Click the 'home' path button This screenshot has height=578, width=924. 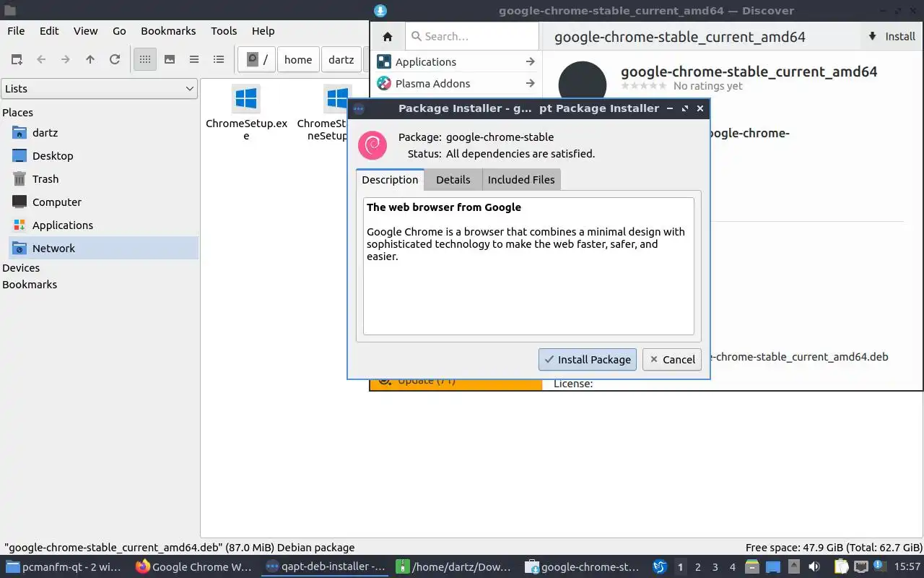click(x=298, y=59)
